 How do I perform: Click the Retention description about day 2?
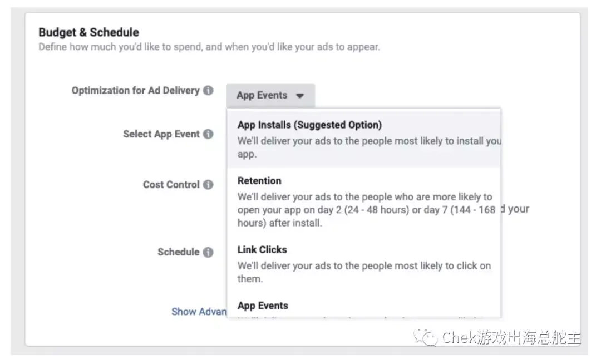click(x=366, y=210)
